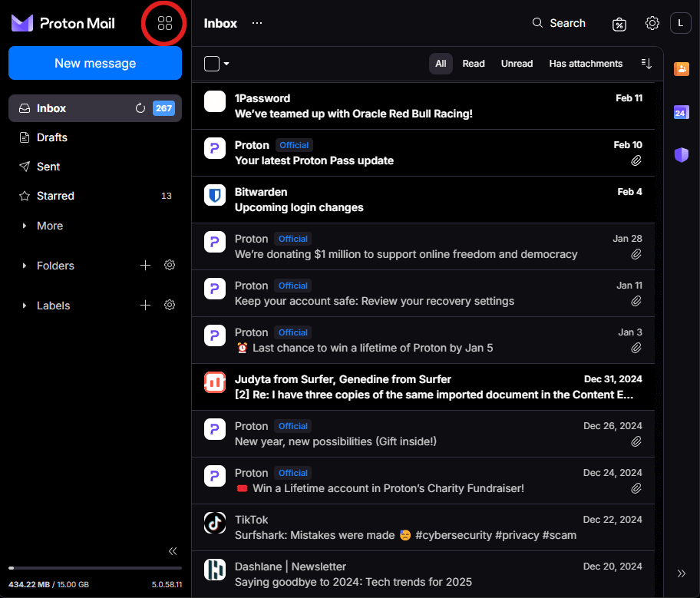The width and height of the screenshot is (700, 598).
Task: Open the Judyta from Surfer conversation
Action: 423,387
